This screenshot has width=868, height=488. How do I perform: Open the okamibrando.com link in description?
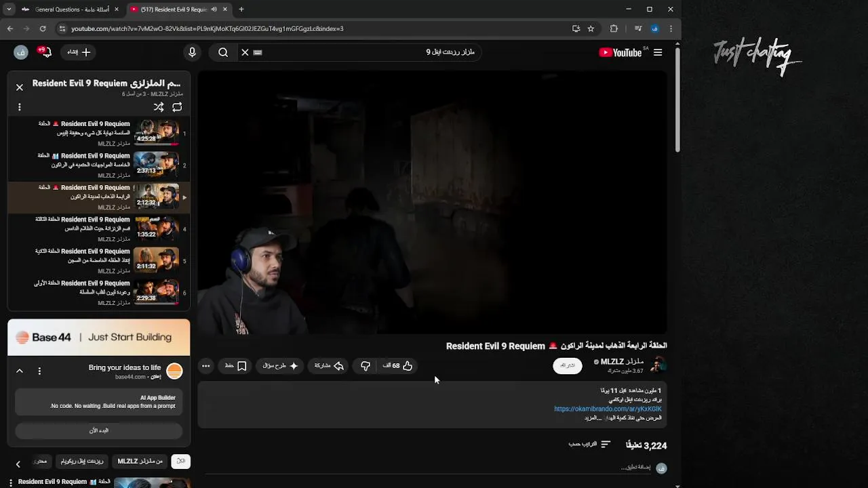pos(608,409)
